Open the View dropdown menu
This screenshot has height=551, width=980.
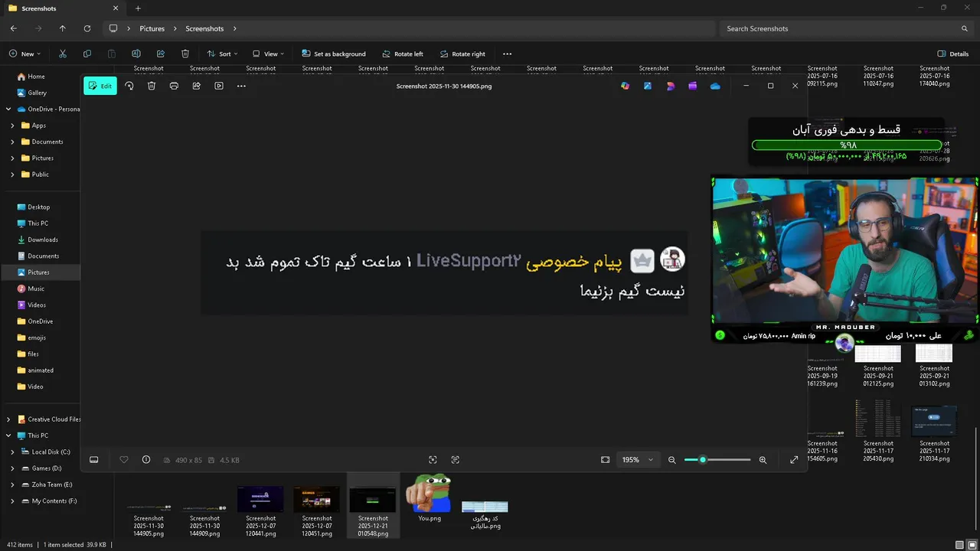269,54
